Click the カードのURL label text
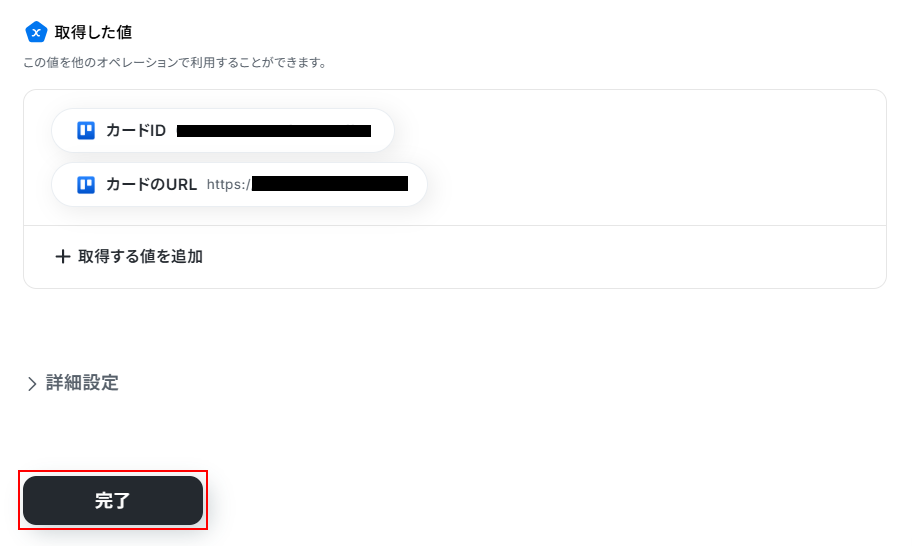 pyautogui.click(x=151, y=185)
